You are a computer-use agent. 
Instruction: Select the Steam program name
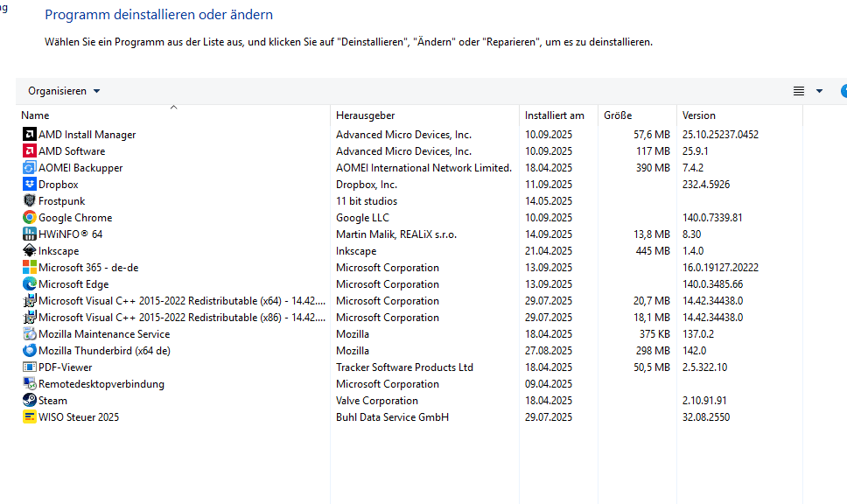point(52,401)
